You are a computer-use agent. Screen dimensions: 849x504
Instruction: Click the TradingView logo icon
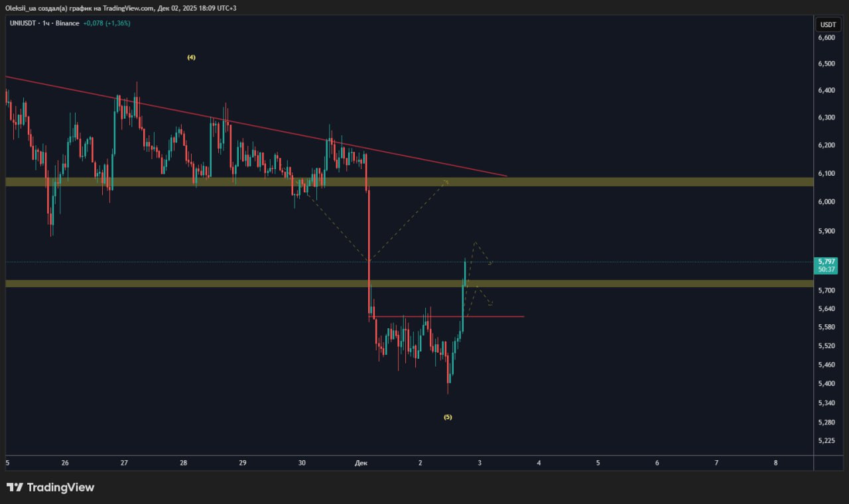pos(15,487)
